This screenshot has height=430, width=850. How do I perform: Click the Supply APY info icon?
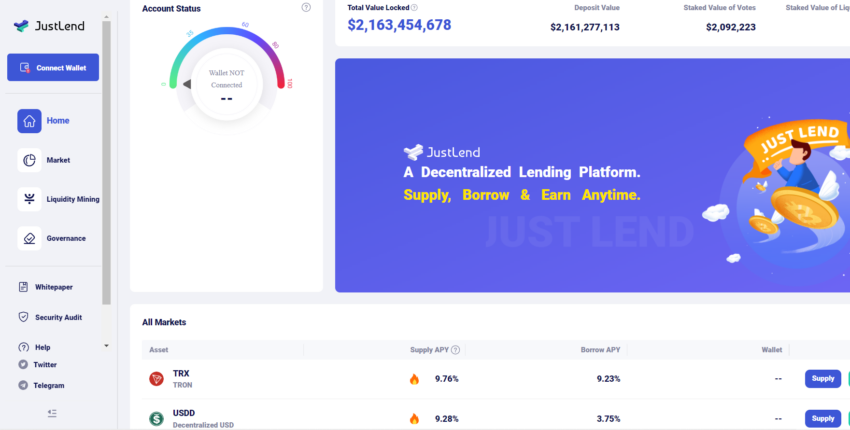click(455, 350)
